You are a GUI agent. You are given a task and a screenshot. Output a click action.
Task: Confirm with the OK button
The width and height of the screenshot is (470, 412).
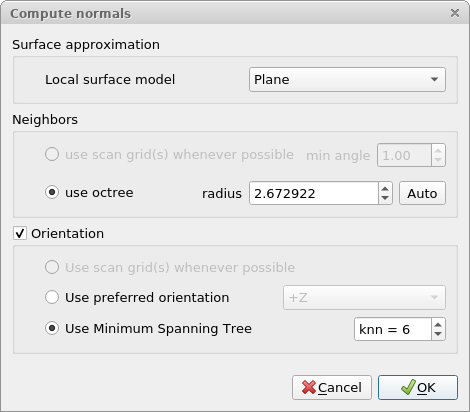[x=418, y=387]
